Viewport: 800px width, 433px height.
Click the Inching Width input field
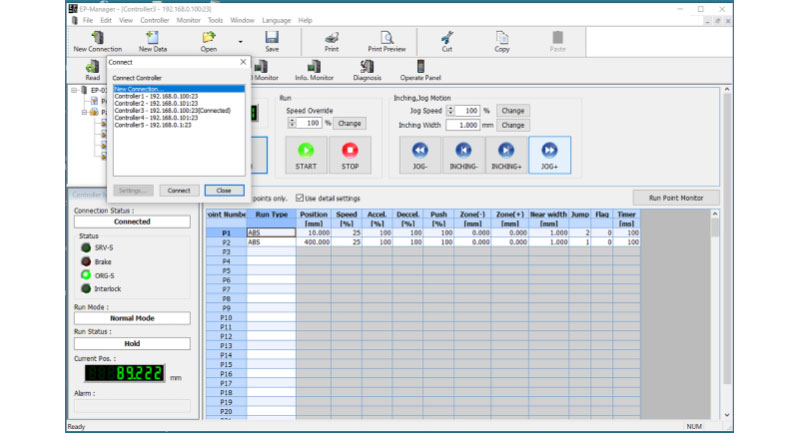(x=463, y=125)
